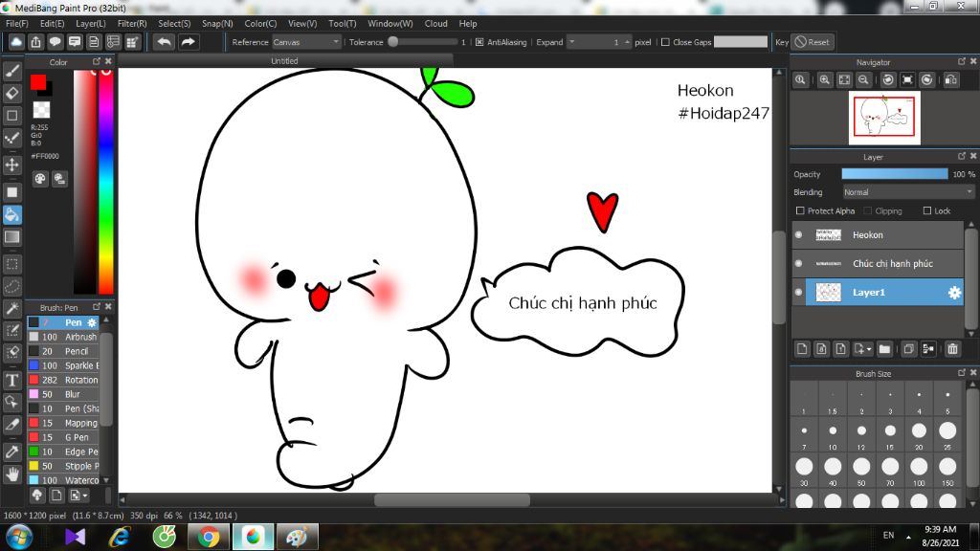This screenshot has width=980, height=551.
Task: Select the Fill rectangle tool
Action: click(11, 192)
